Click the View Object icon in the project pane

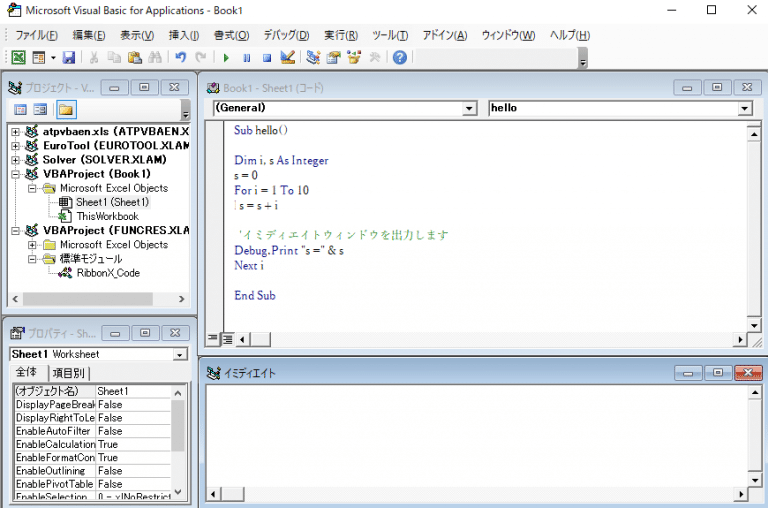pos(40,110)
